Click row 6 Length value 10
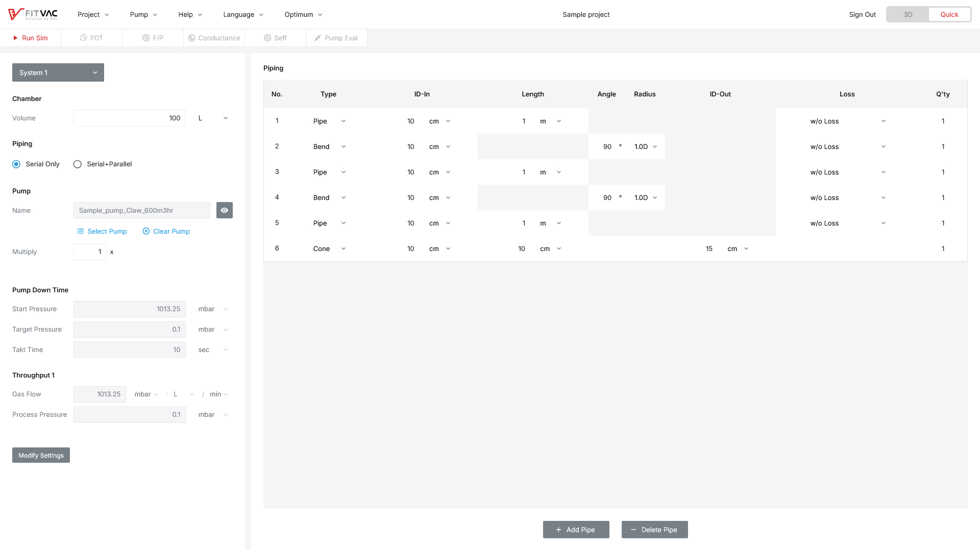Screen dimensions: 980x551 (521, 248)
